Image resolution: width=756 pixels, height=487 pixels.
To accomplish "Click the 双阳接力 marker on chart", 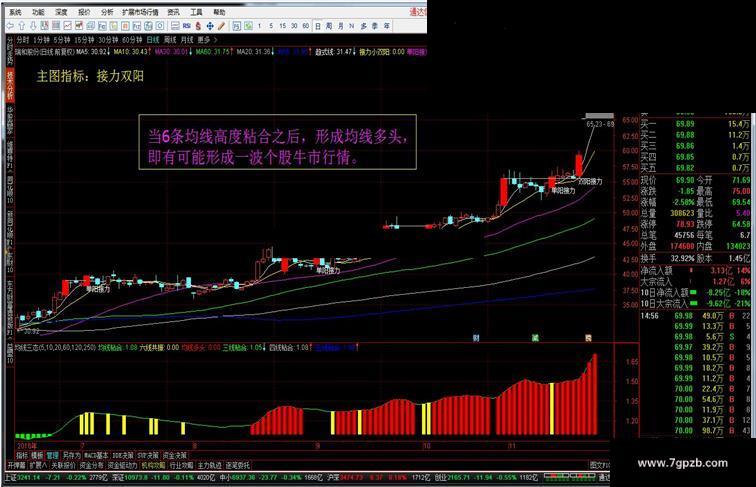I will (590, 182).
